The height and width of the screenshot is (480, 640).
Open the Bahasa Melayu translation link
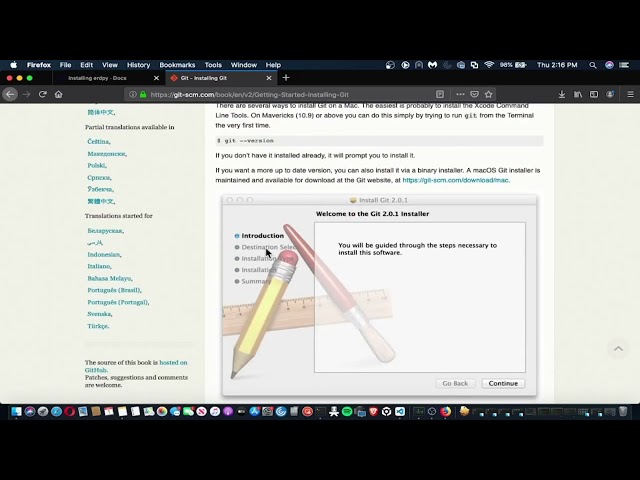109,278
